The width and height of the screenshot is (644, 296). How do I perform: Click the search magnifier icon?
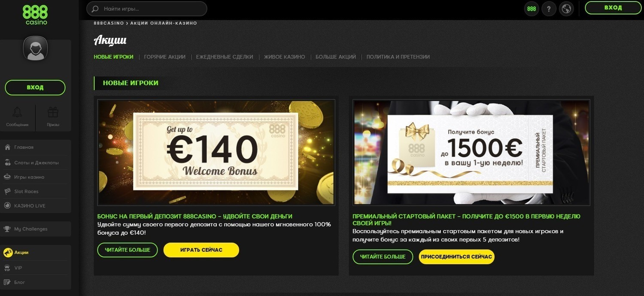[x=95, y=9]
